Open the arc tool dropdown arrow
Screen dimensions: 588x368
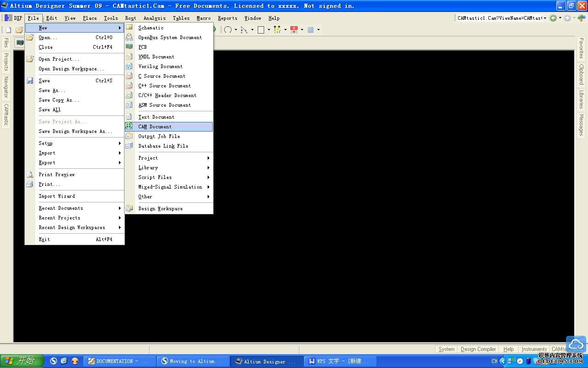(236, 30)
